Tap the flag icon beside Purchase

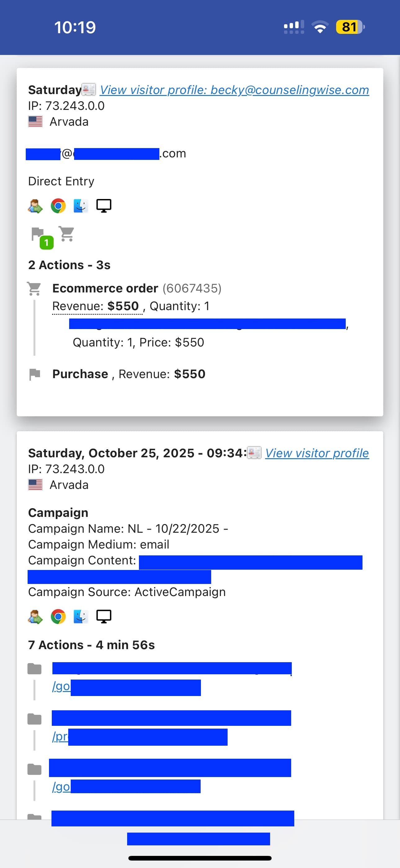(x=34, y=374)
